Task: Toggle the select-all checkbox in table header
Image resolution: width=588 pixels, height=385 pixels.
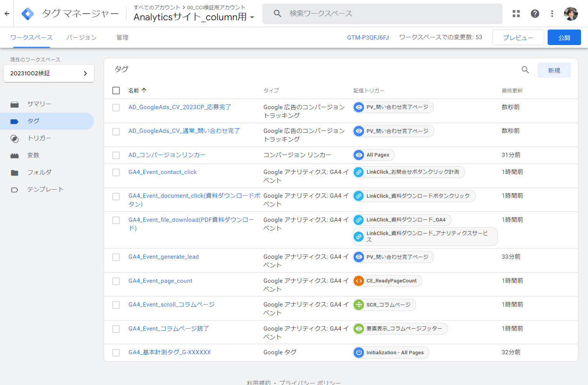Action: pos(116,91)
